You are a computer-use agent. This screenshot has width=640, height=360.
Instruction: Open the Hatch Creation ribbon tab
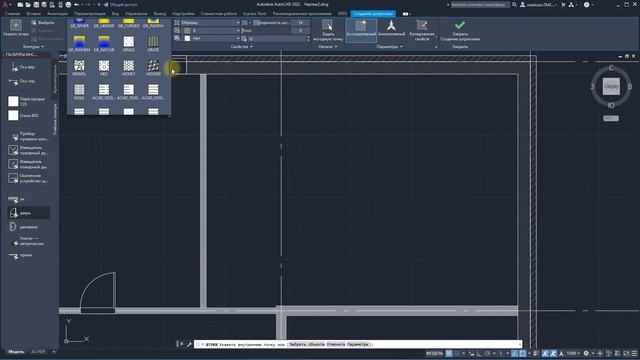pos(373,13)
